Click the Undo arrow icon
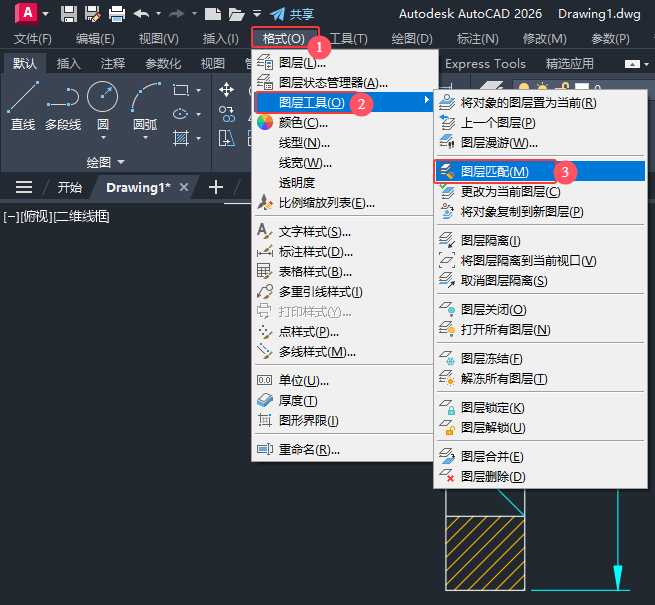This screenshot has width=655, height=605. click(141, 14)
